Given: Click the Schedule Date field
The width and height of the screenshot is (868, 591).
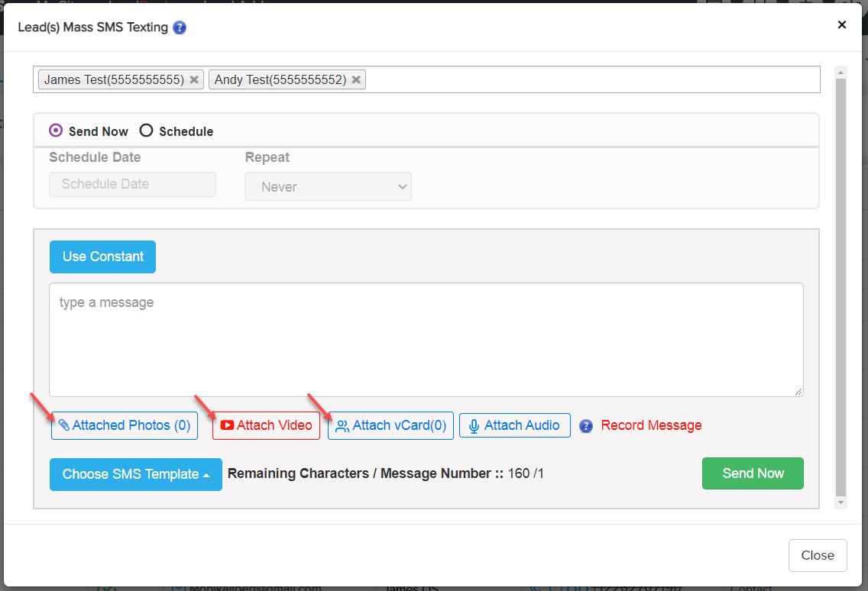Looking at the screenshot, I should (132, 184).
